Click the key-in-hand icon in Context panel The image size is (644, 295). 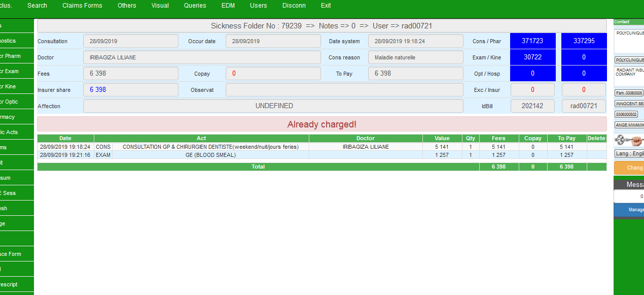(x=629, y=140)
